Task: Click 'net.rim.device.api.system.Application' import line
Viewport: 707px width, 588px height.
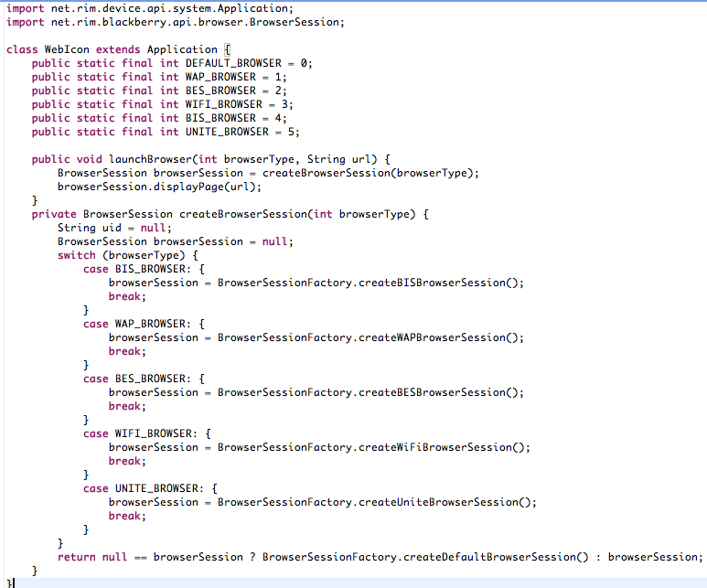Action: (150, 8)
